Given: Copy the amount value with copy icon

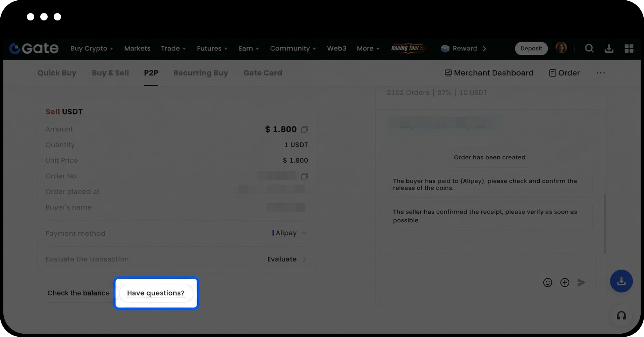Looking at the screenshot, I should click(x=304, y=129).
